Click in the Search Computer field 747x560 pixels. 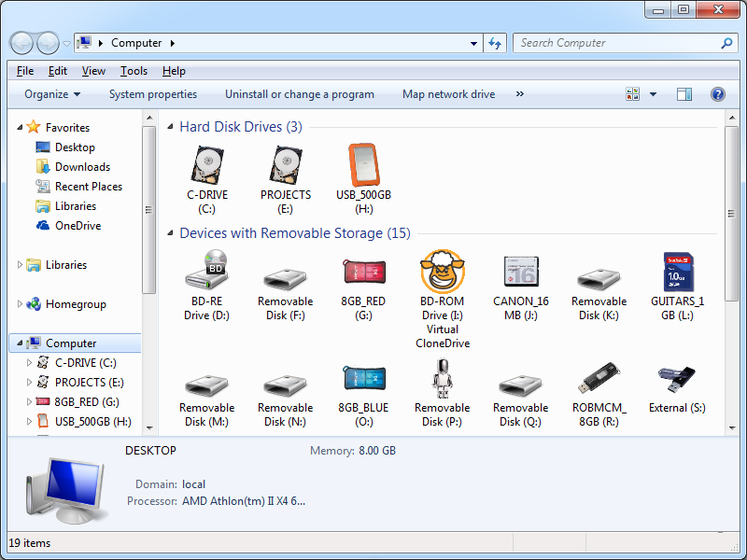[616, 43]
